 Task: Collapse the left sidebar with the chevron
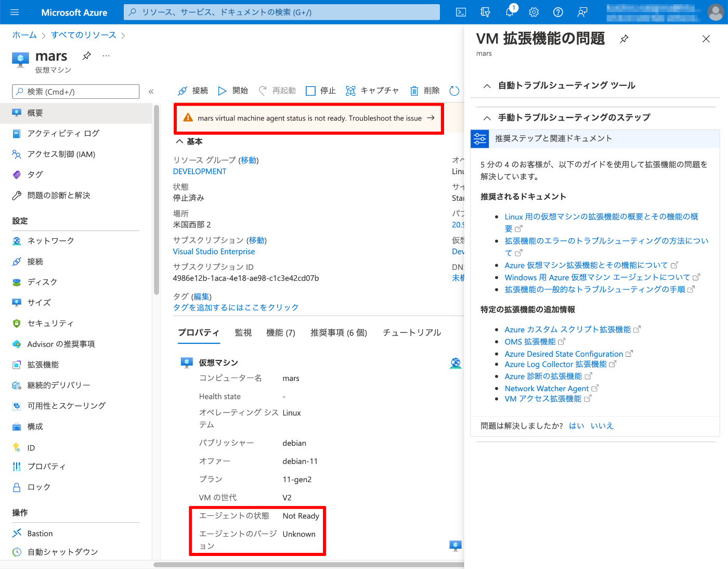[151, 92]
